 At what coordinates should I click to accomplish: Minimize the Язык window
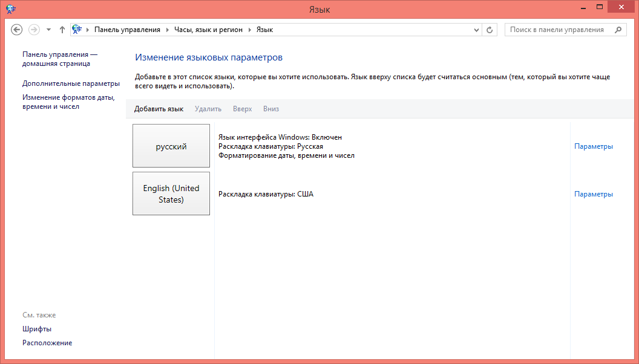coord(583,7)
